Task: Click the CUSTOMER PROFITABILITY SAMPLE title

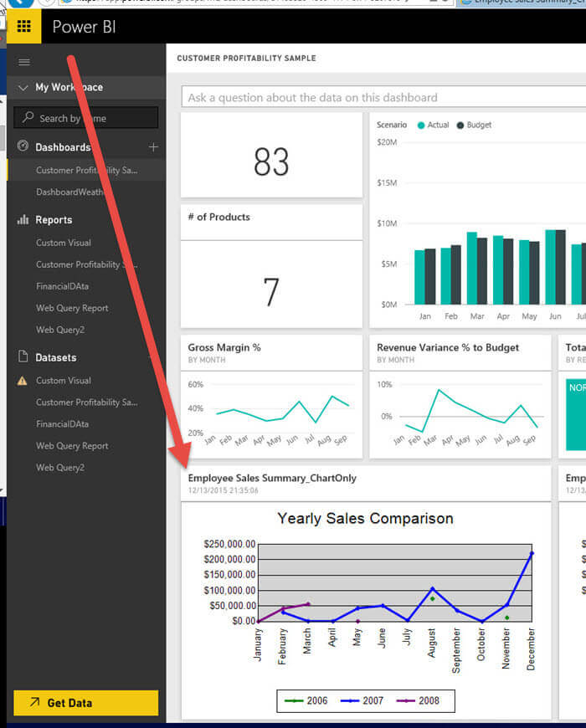Action: pos(246,58)
